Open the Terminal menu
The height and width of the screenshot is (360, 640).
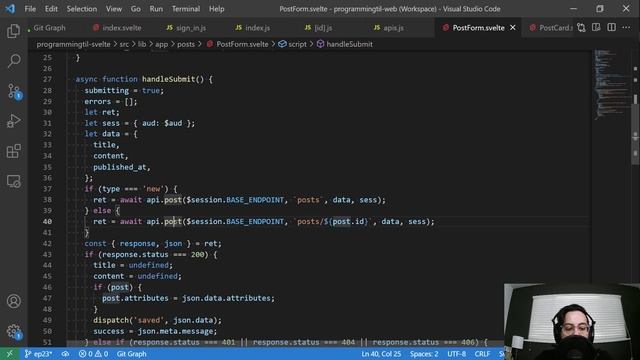click(x=186, y=9)
